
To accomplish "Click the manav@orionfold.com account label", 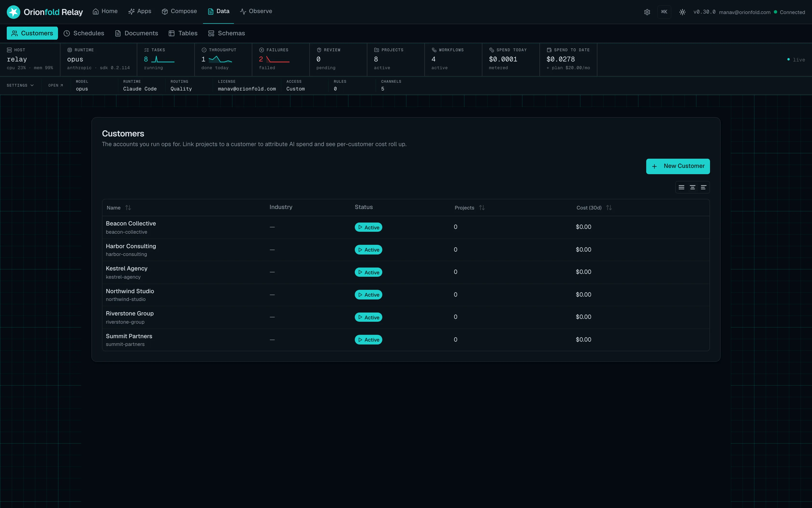I will pyautogui.click(x=745, y=12).
